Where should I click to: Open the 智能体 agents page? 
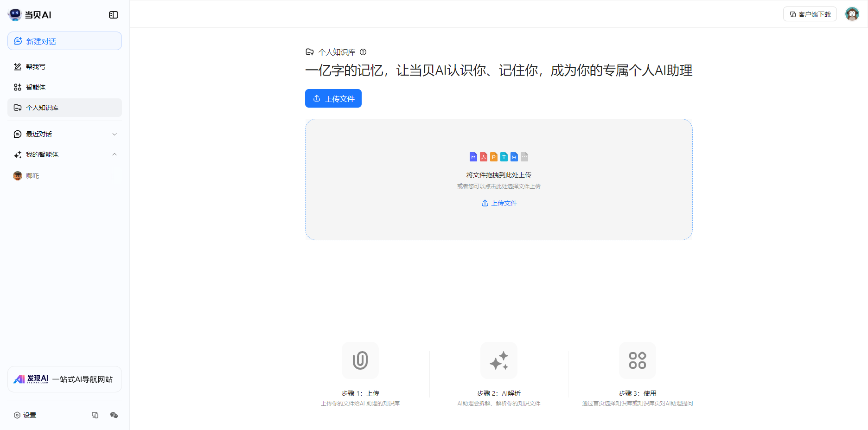36,87
